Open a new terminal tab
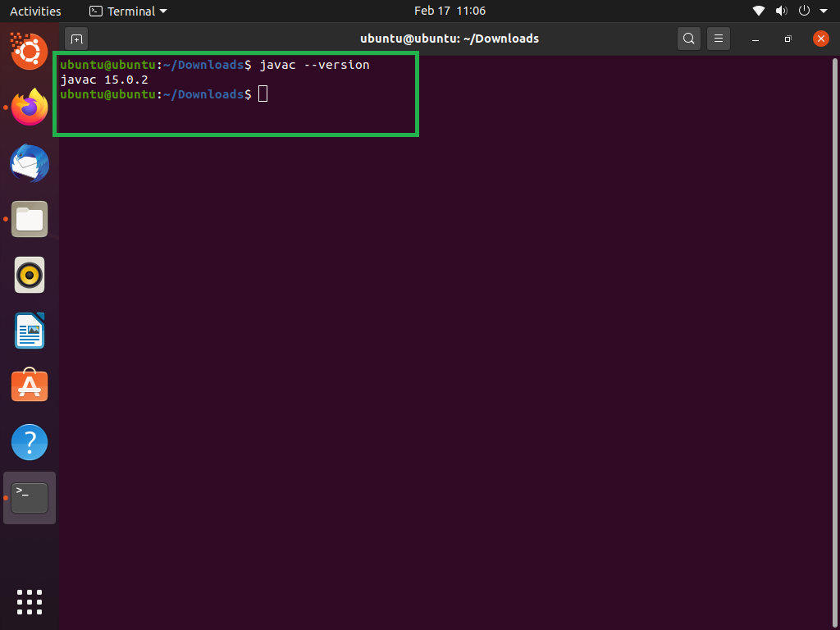The width and height of the screenshot is (840, 630). [x=76, y=39]
